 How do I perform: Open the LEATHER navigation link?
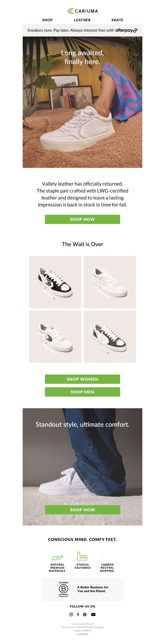(x=82, y=20)
